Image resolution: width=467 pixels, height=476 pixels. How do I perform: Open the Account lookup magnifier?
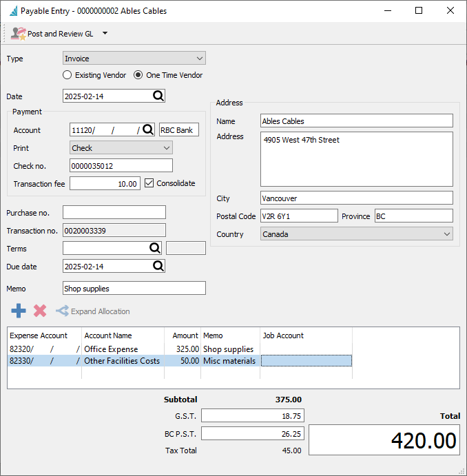[x=148, y=130]
